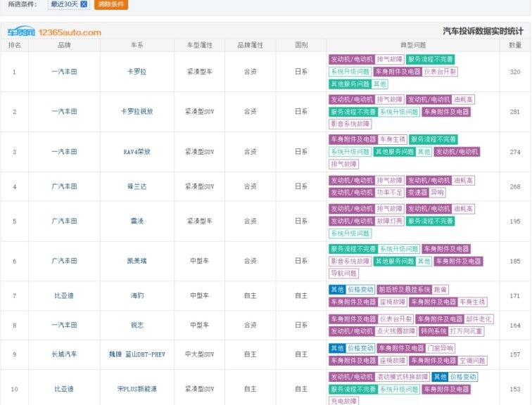The height and width of the screenshot is (405, 532).
Task: Open the 雷凌 car series link
Action: [x=137, y=221]
